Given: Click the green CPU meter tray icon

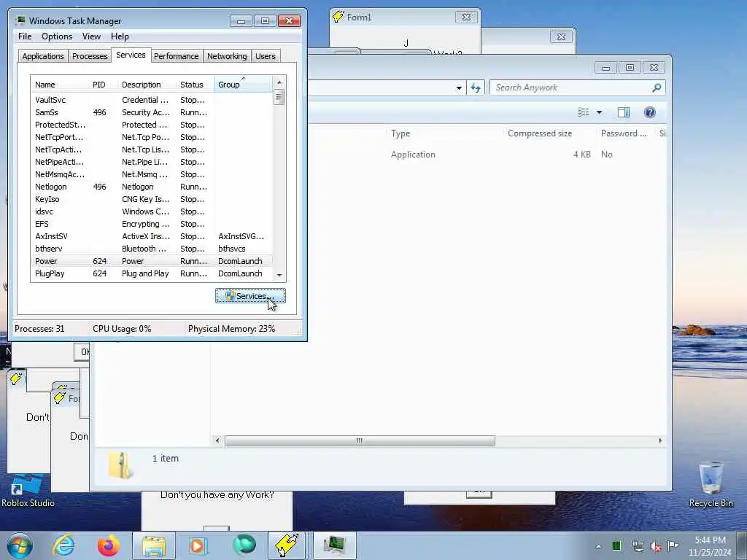Looking at the screenshot, I should (x=616, y=545).
